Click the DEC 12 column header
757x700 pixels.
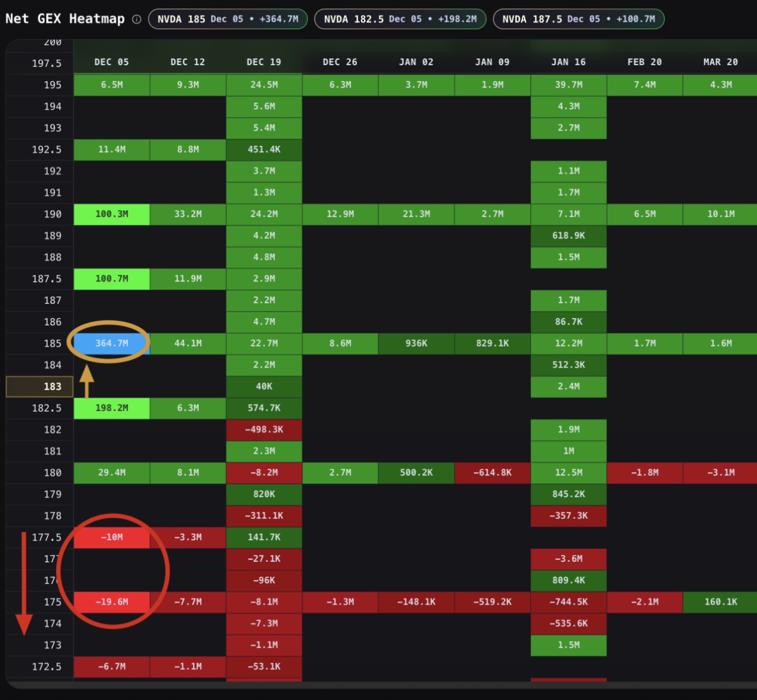pos(188,62)
